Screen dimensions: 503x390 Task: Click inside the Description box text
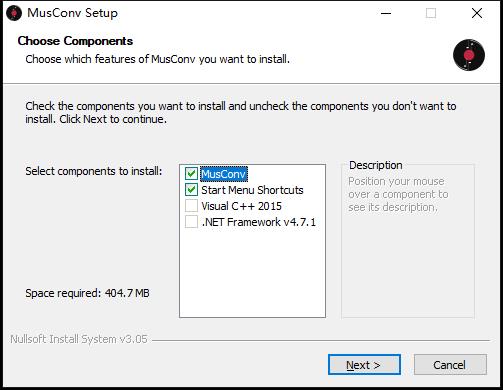coord(398,194)
